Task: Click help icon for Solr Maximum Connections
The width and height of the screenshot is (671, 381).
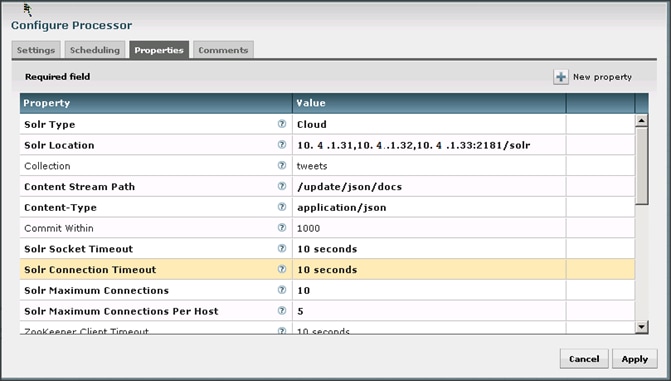Action: coord(282,290)
